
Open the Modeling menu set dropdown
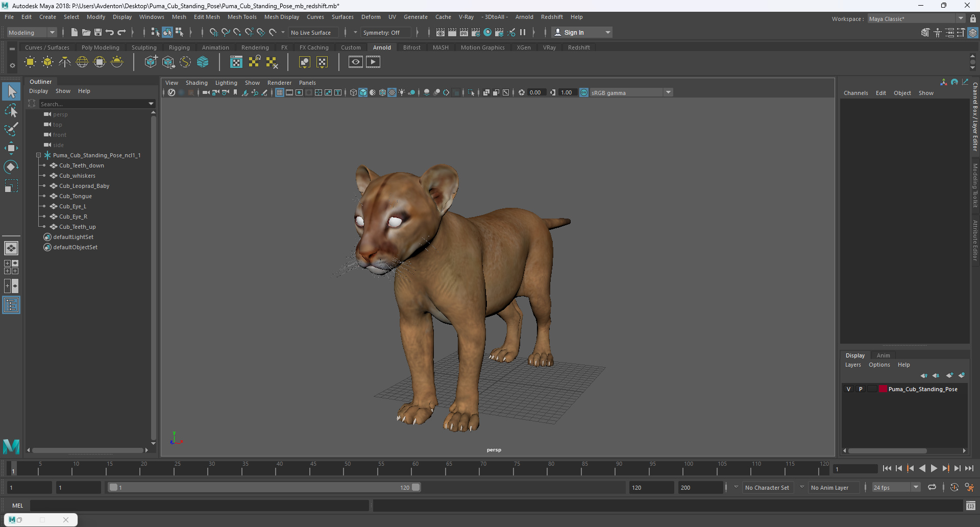click(x=32, y=32)
